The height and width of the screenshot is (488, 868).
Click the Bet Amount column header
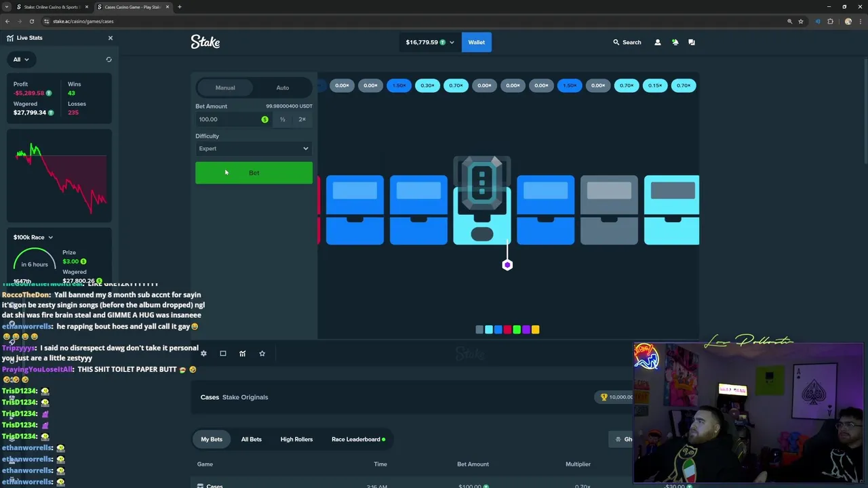473,464
